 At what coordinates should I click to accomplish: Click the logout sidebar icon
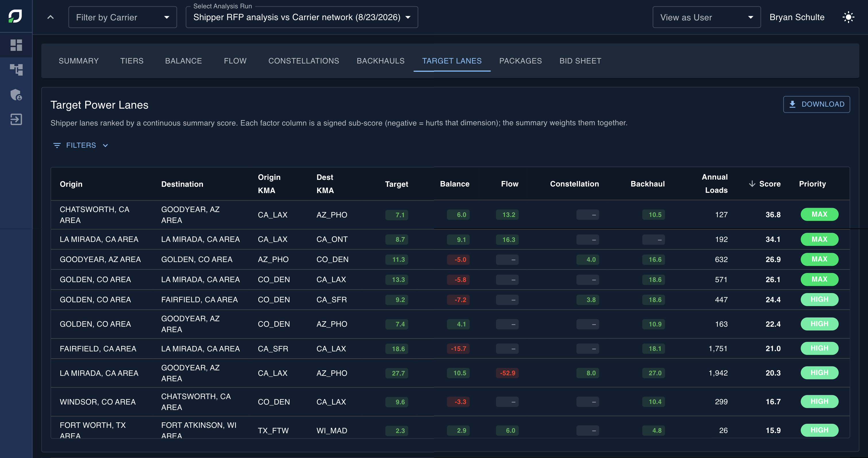pyautogui.click(x=16, y=119)
